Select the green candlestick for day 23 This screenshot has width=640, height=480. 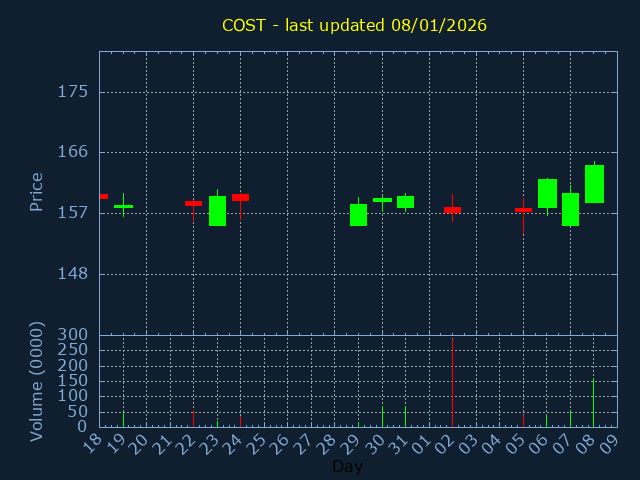218,211
